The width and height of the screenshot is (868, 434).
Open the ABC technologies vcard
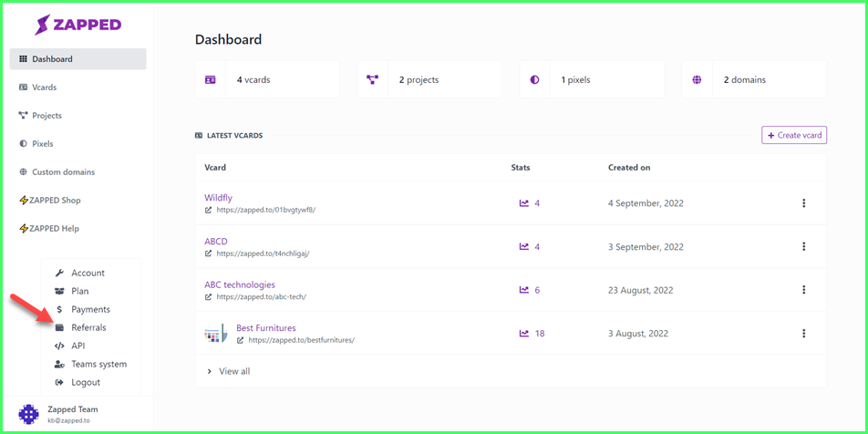[240, 285]
